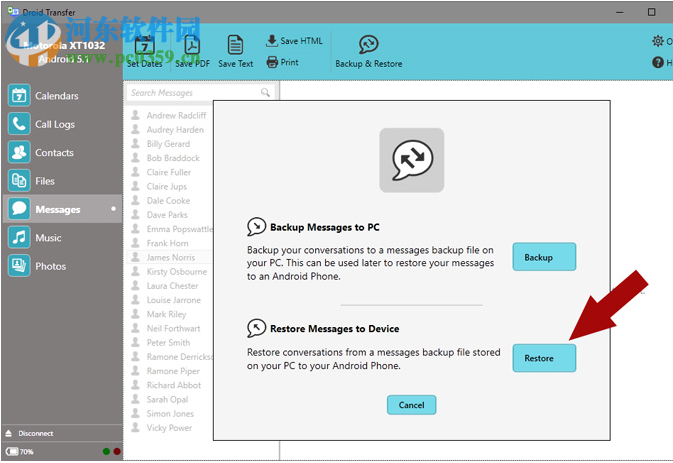
Task: Open the Call Logs phone icon
Action: pyautogui.click(x=19, y=124)
